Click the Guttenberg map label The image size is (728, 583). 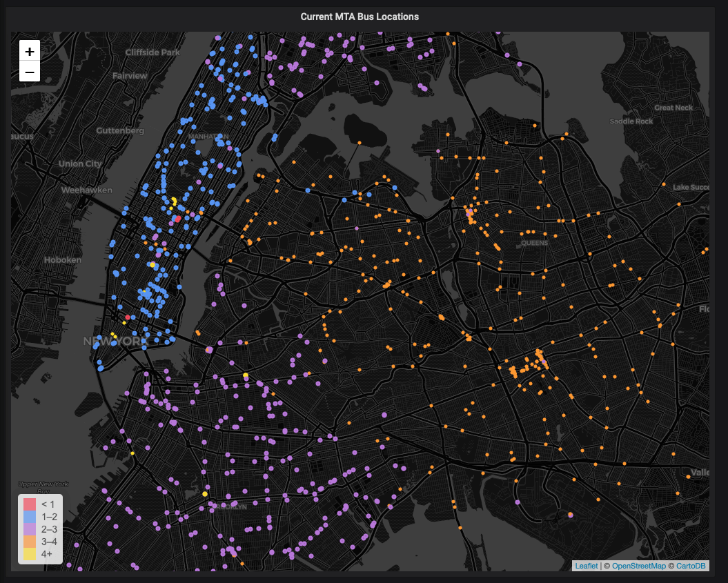click(x=120, y=130)
